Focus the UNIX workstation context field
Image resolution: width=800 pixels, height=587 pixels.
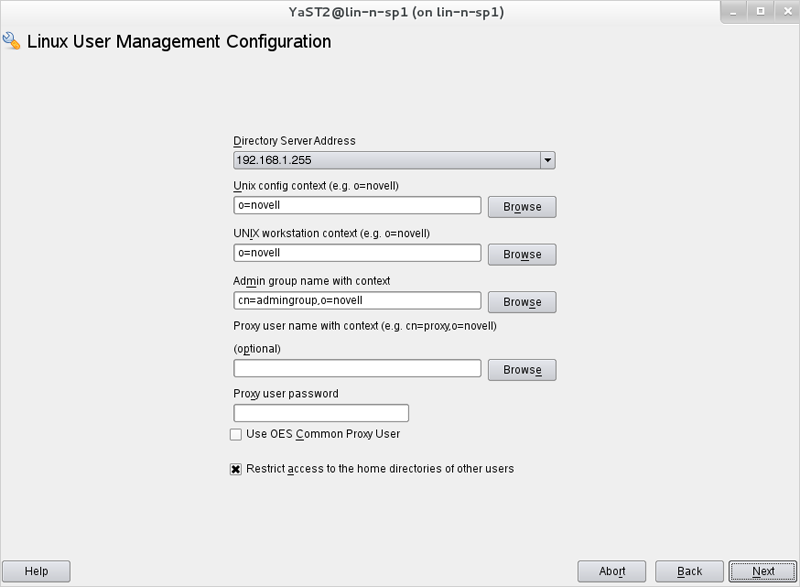click(x=357, y=253)
